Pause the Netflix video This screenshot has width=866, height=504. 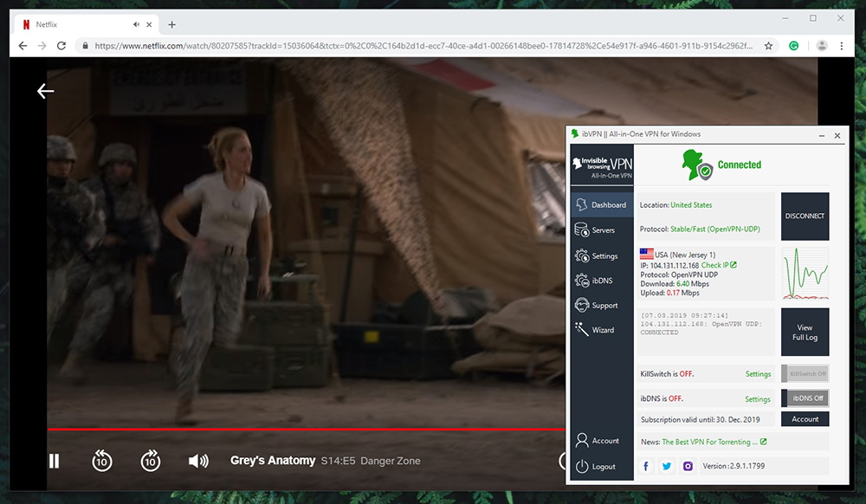coord(54,461)
